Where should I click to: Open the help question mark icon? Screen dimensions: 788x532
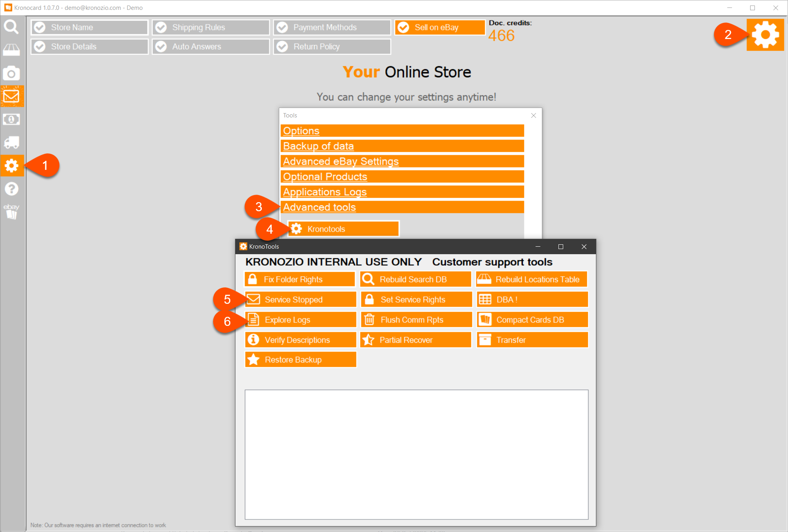11,189
